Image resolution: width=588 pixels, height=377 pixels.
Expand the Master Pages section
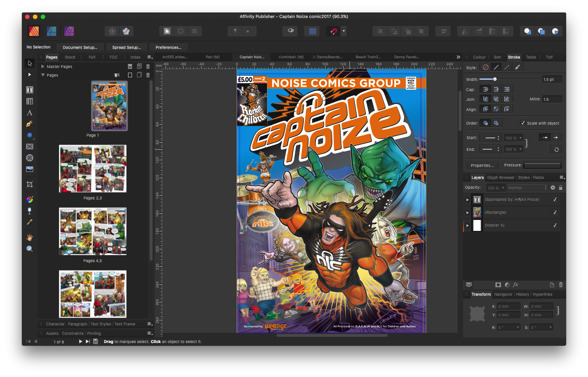tap(43, 66)
